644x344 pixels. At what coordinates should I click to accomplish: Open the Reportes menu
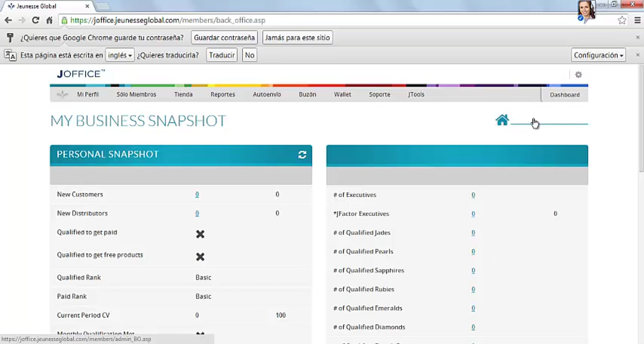click(223, 95)
